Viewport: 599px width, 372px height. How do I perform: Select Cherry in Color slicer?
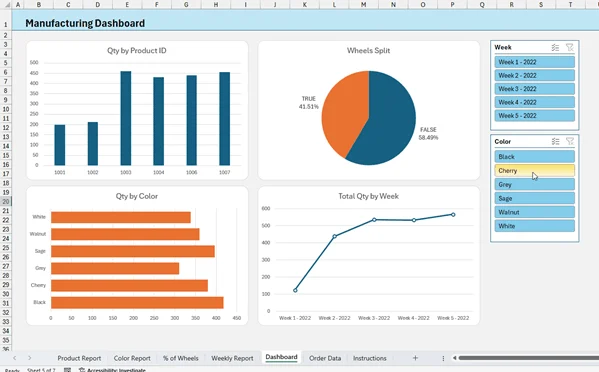(x=534, y=170)
